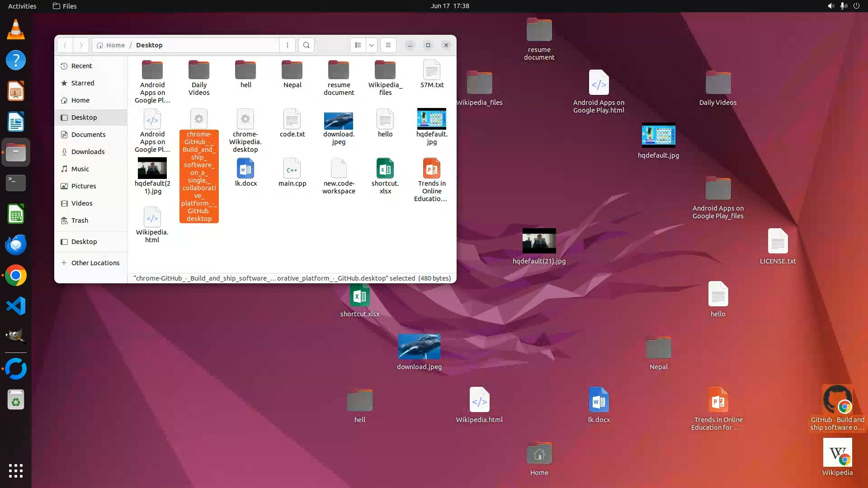Select the lk.docx file in Files window

click(x=245, y=169)
